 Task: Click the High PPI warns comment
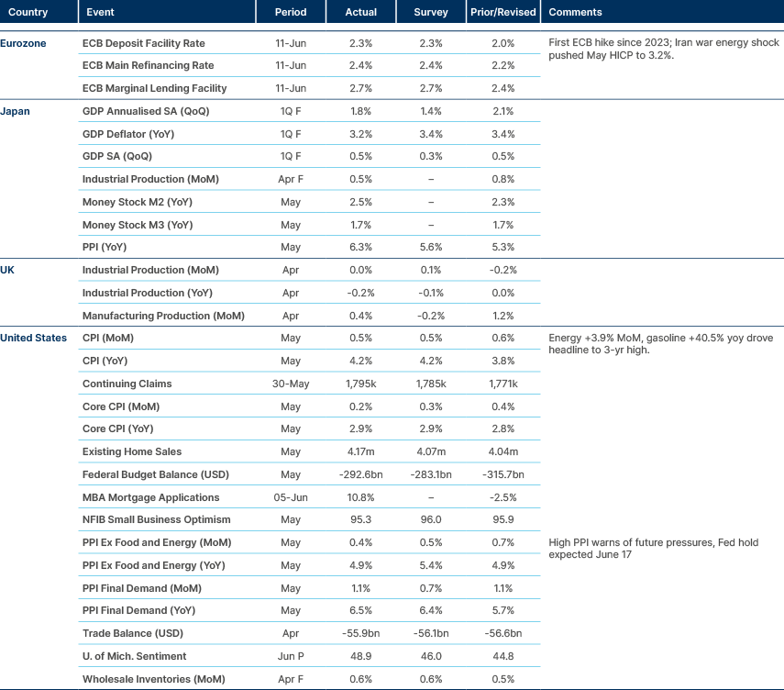653,549
